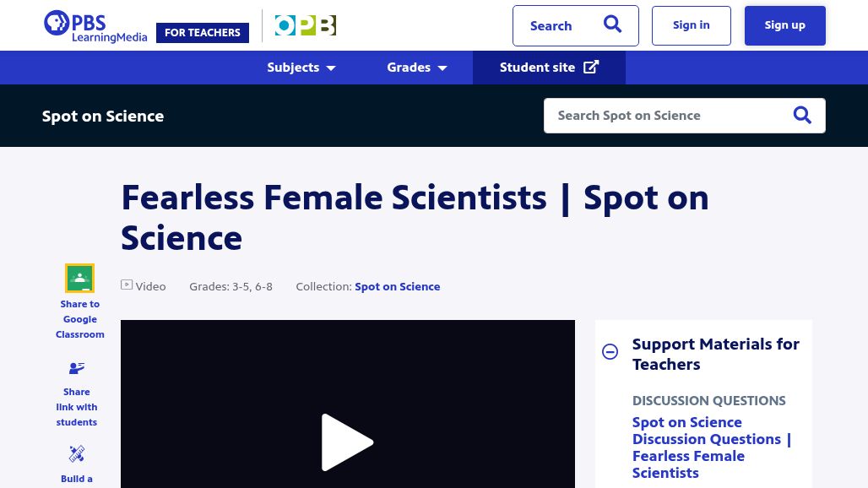Click the Sign in button
The height and width of the screenshot is (488, 868).
click(691, 24)
